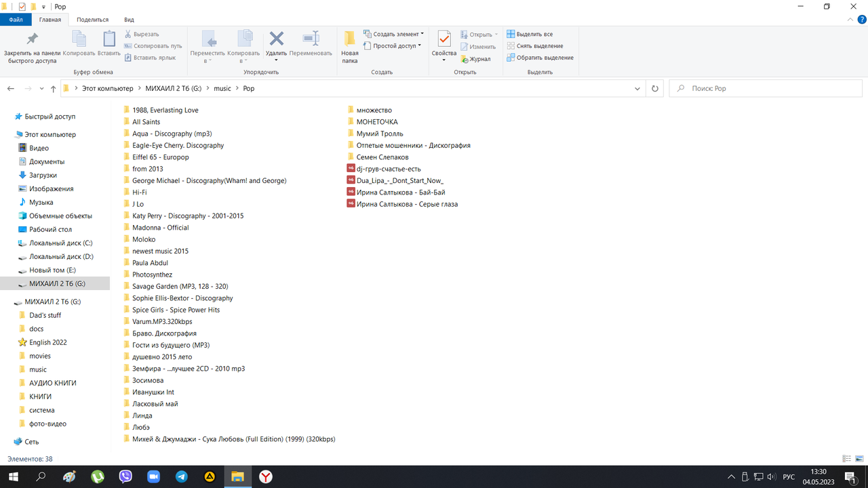Open the Журнал history command
Screen dimensions: 868x488
(475, 59)
